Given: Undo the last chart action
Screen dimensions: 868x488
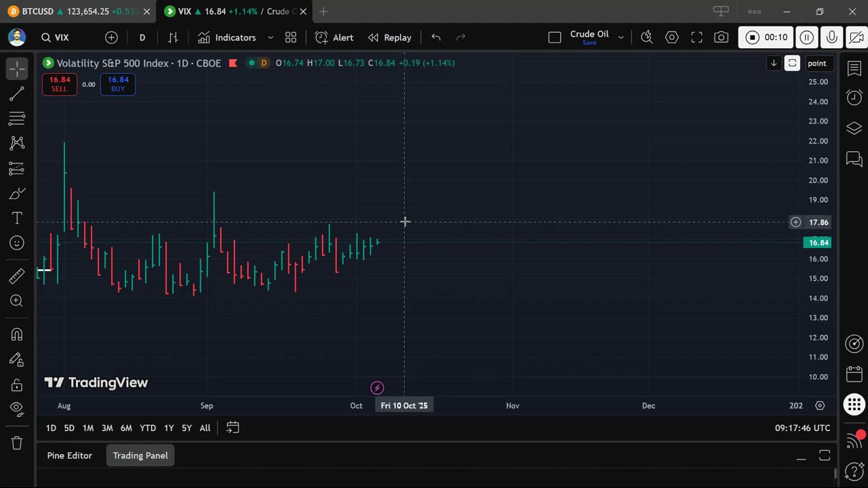Looking at the screenshot, I should tap(436, 38).
